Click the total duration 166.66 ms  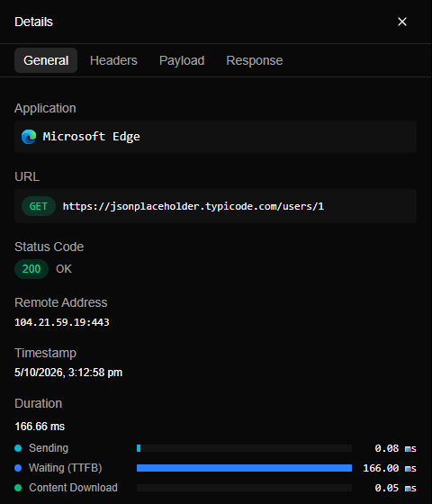coord(40,427)
